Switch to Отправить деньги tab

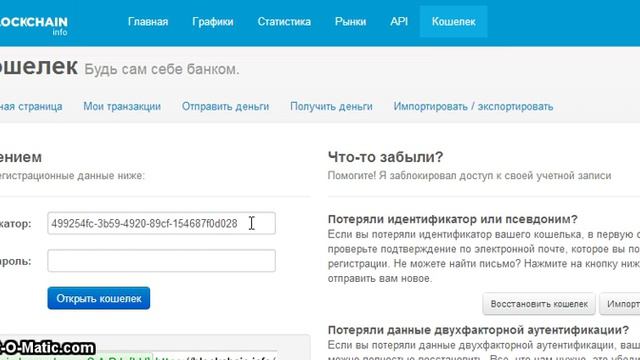pos(225,107)
